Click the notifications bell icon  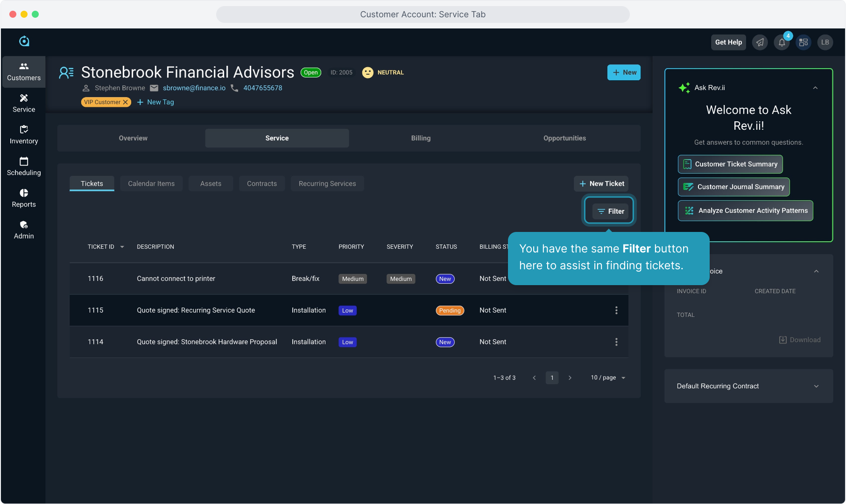pos(782,42)
